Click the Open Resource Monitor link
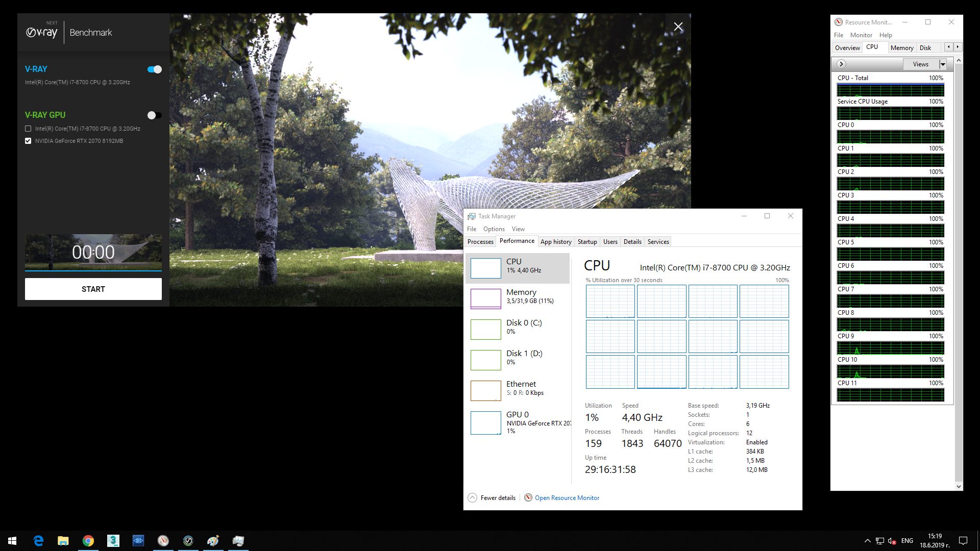The height and width of the screenshot is (551, 980). click(567, 498)
